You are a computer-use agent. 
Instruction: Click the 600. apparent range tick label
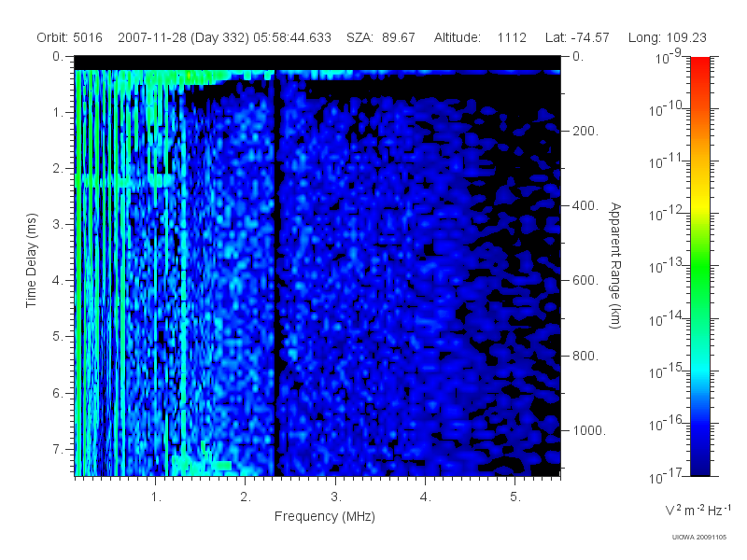tap(585, 281)
